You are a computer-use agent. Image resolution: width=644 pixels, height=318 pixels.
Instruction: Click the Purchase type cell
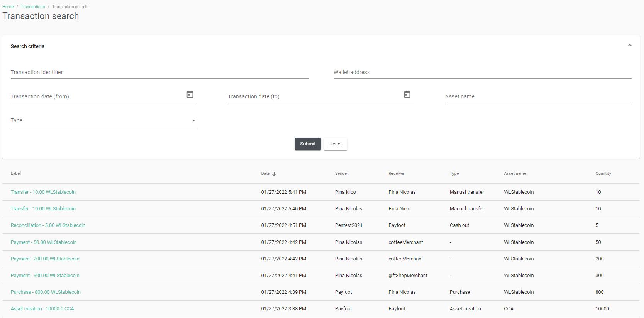(x=460, y=292)
